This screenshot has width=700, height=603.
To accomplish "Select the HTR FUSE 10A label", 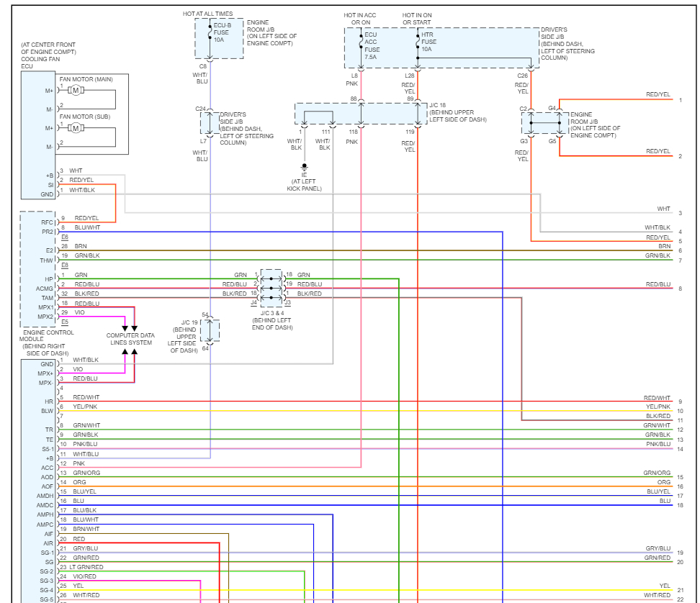I will pos(428,42).
